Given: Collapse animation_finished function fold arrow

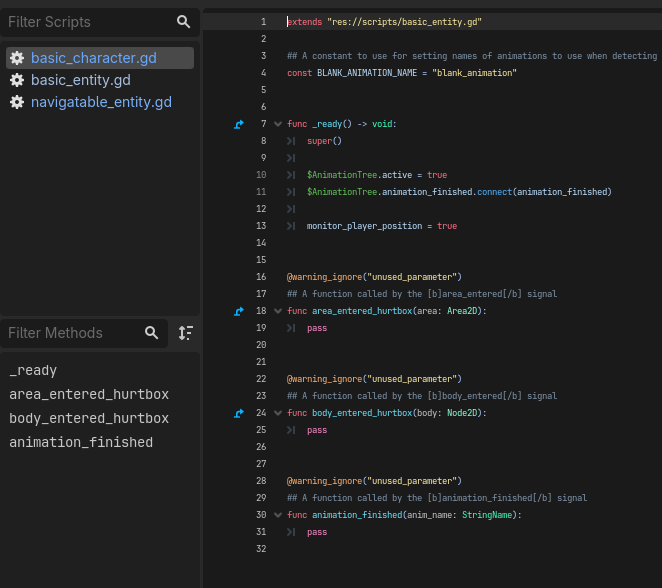Looking at the screenshot, I should click(278, 515).
